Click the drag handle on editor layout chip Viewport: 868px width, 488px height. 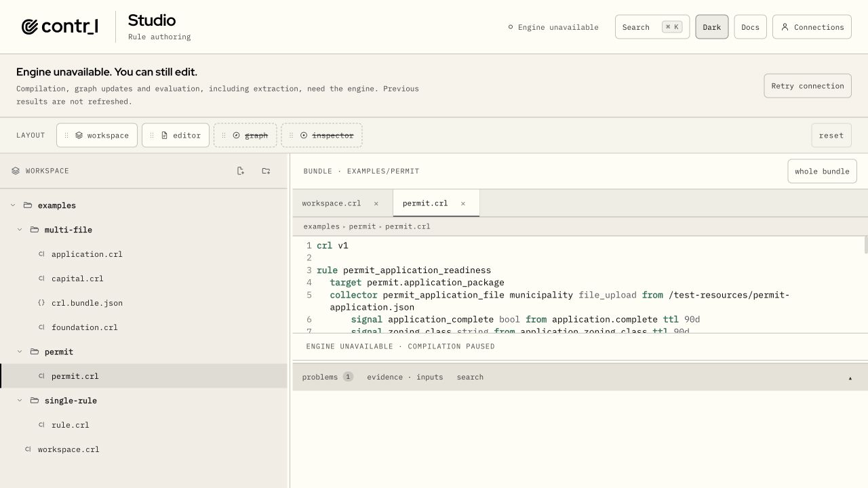point(152,136)
